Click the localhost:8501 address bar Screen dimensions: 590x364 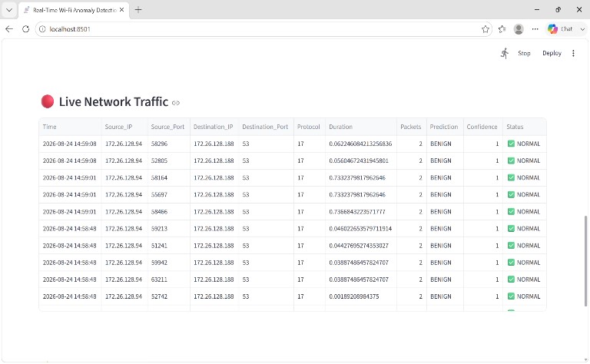pyautogui.click(x=264, y=29)
